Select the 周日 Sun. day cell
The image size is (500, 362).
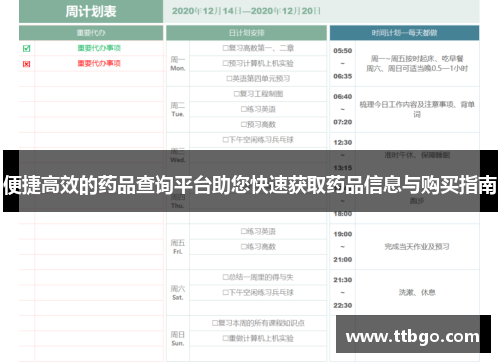pos(178,338)
